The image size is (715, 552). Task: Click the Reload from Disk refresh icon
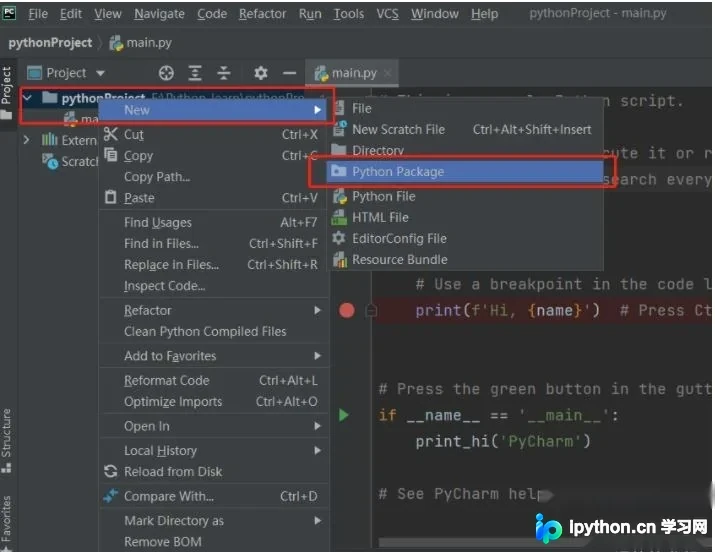[110, 471]
